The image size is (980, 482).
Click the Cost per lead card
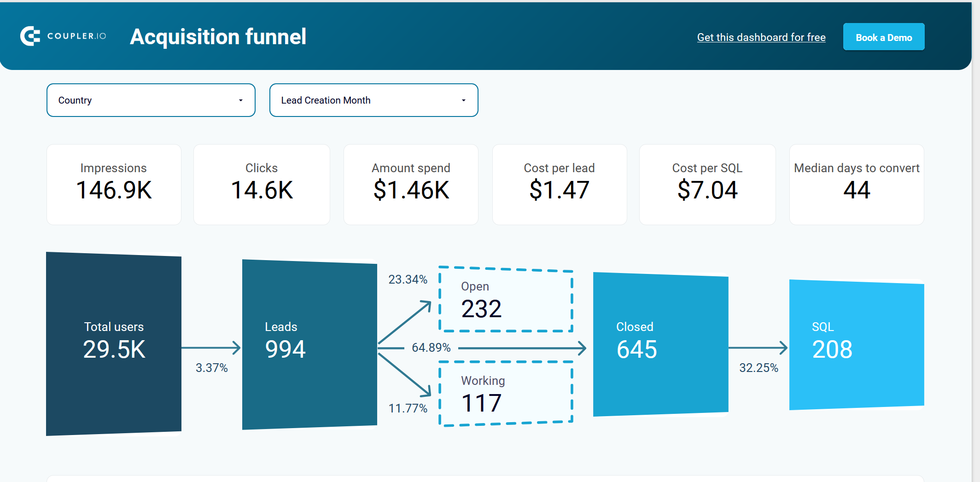(560, 185)
